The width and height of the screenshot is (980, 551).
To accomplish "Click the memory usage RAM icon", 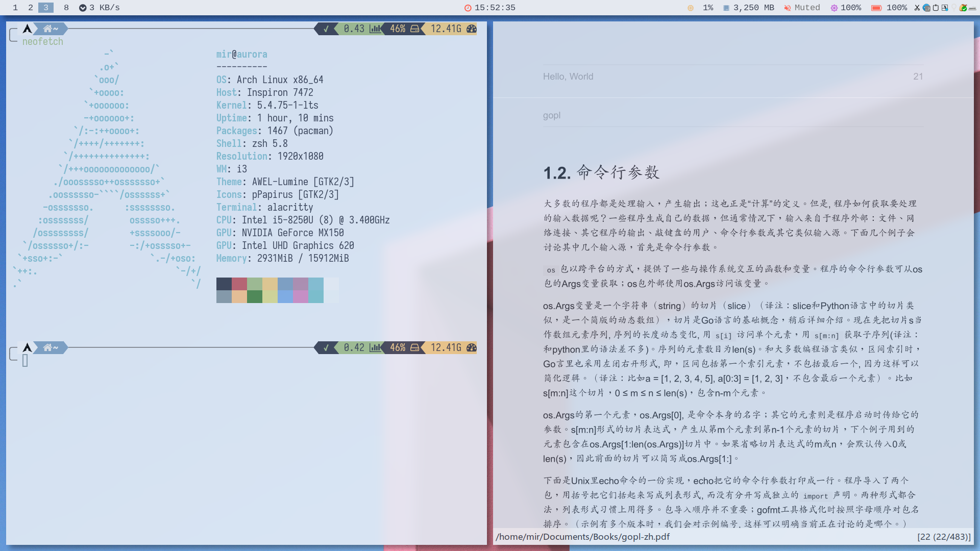I will click(726, 8).
